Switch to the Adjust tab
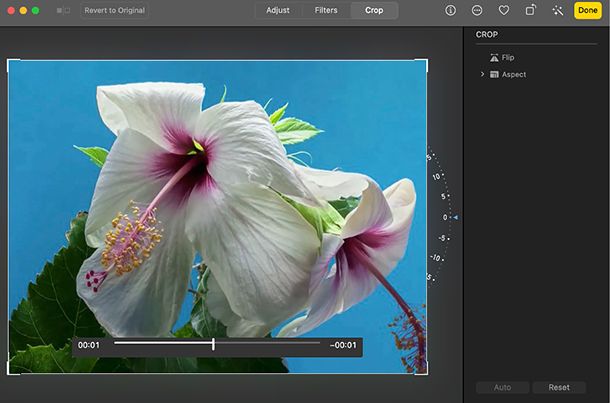The height and width of the screenshot is (403, 610). pos(277,10)
